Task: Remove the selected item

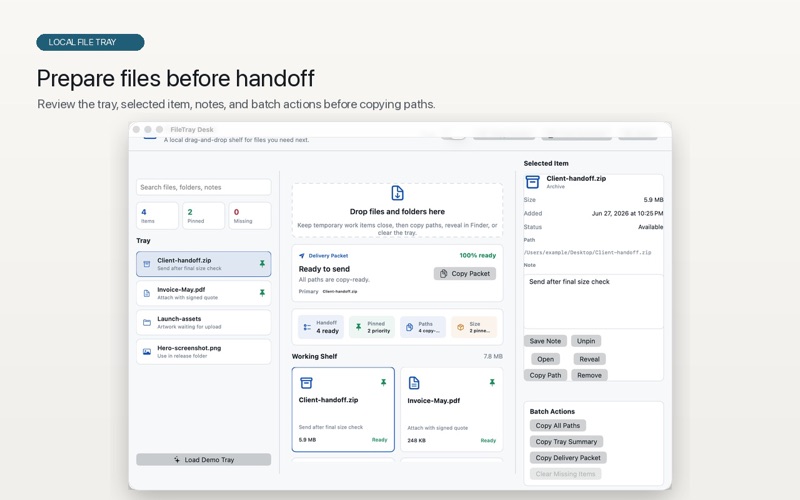Action: (x=589, y=375)
